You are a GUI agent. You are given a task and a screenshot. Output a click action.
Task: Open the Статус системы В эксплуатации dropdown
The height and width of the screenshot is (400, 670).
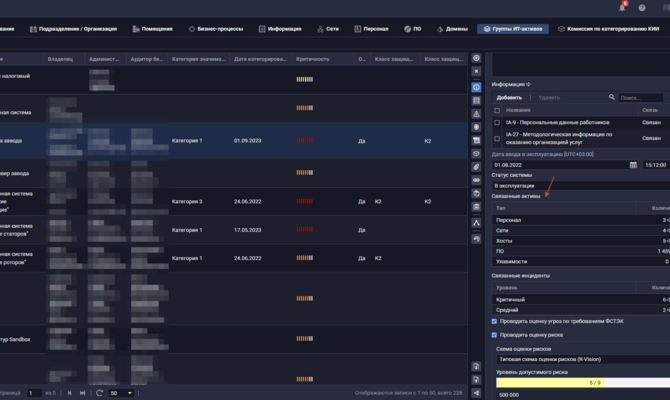581,185
